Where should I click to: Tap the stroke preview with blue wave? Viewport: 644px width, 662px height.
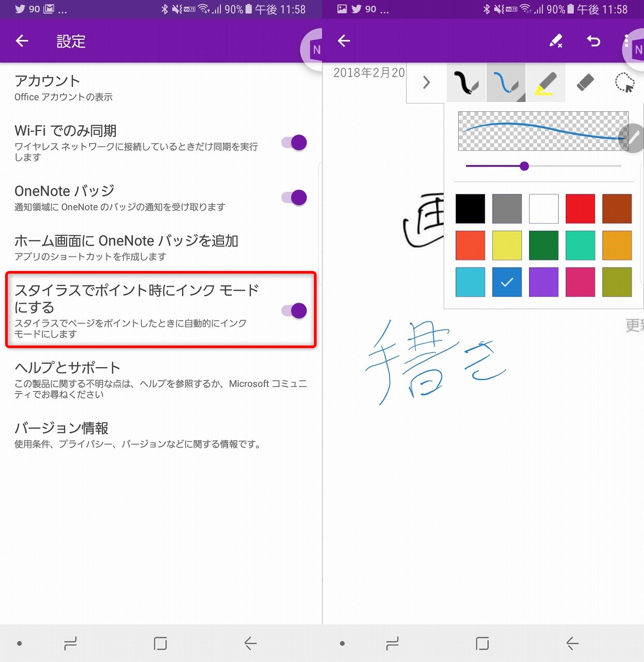(x=543, y=131)
